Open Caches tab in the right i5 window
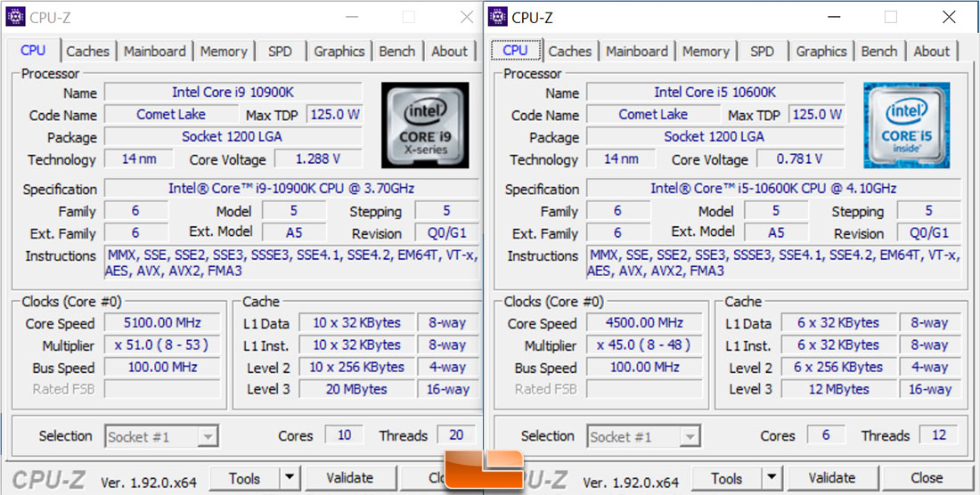The height and width of the screenshot is (495, 980). click(x=570, y=51)
